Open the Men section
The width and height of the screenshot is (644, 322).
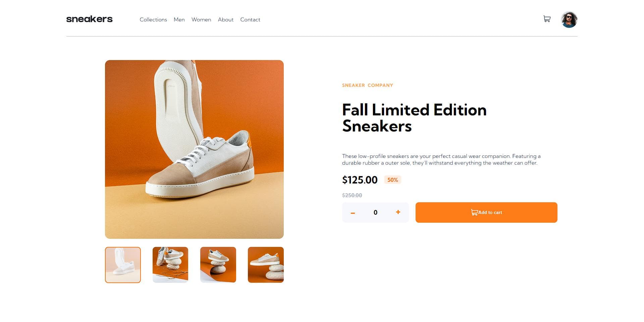(x=179, y=19)
